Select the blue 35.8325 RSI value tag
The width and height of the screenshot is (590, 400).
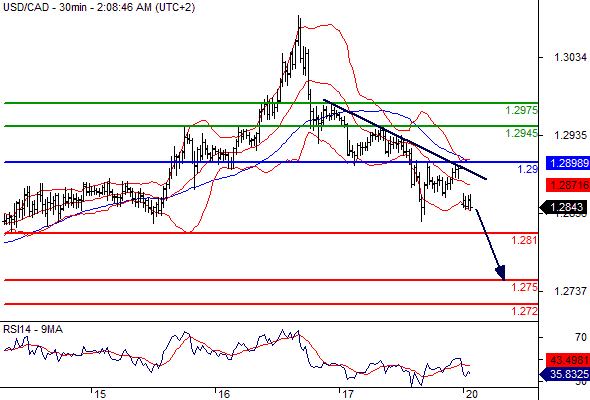(x=564, y=374)
